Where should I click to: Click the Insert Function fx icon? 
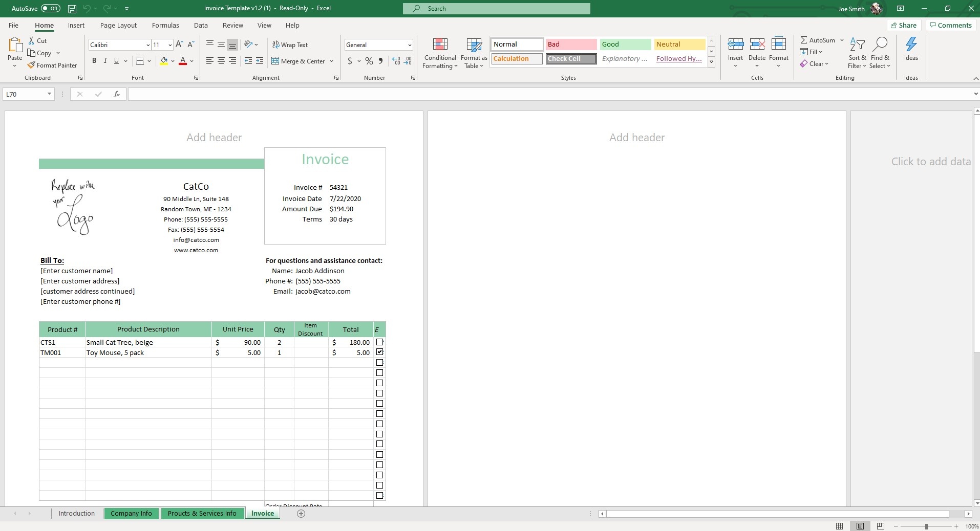coord(117,94)
